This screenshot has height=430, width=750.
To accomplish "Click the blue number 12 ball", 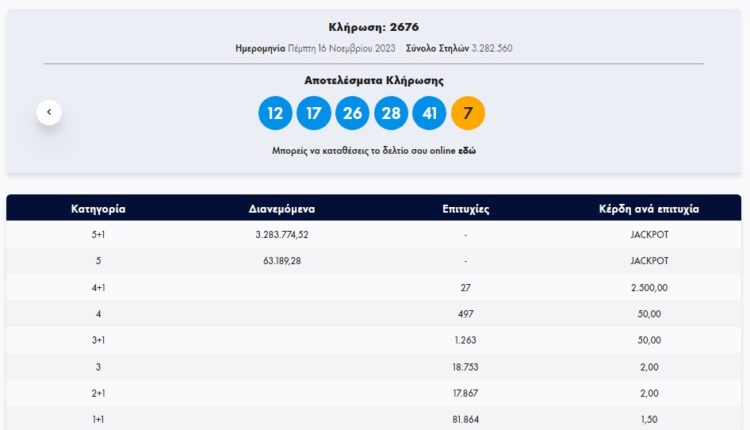I will pyautogui.click(x=275, y=113).
